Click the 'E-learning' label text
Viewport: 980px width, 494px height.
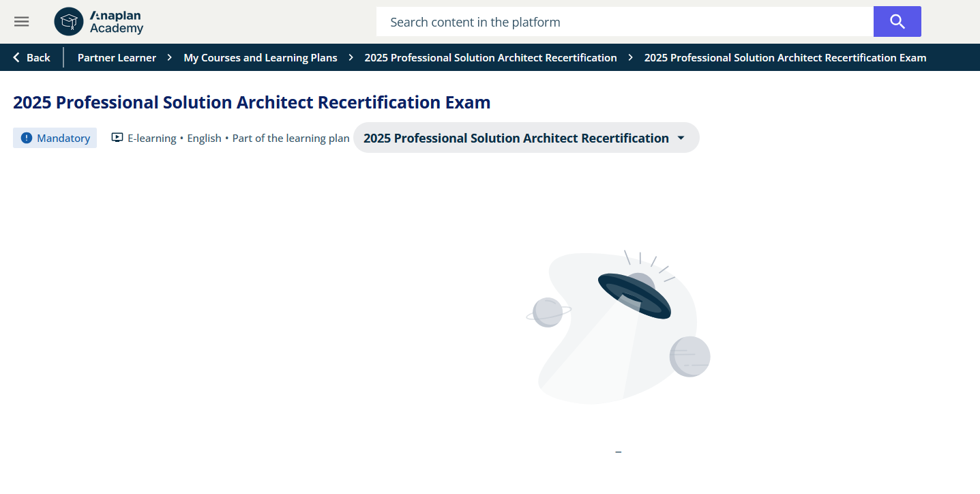click(x=152, y=138)
